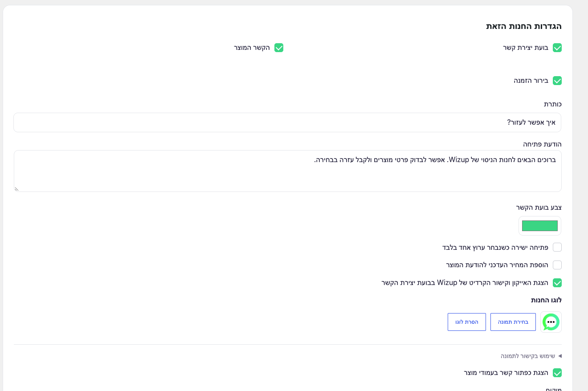Click the צבע בועת הקשר label
This screenshot has width=588, height=391.
click(539, 208)
